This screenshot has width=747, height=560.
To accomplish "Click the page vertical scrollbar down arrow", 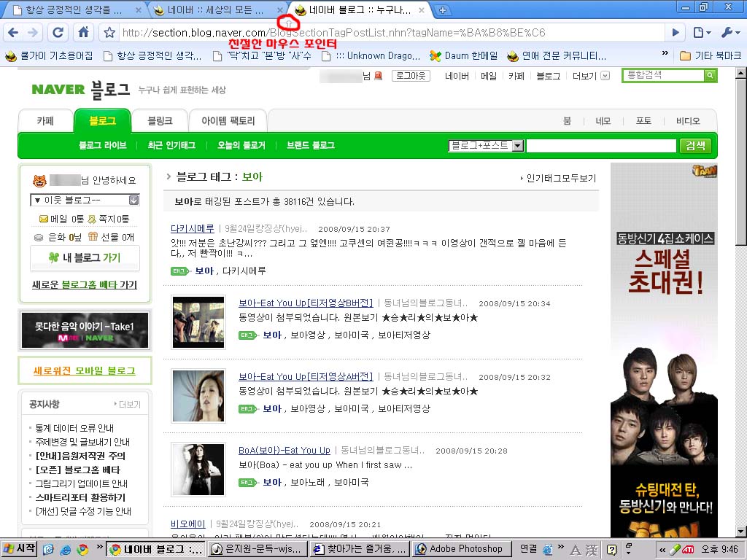I will [x=741, y=532].
